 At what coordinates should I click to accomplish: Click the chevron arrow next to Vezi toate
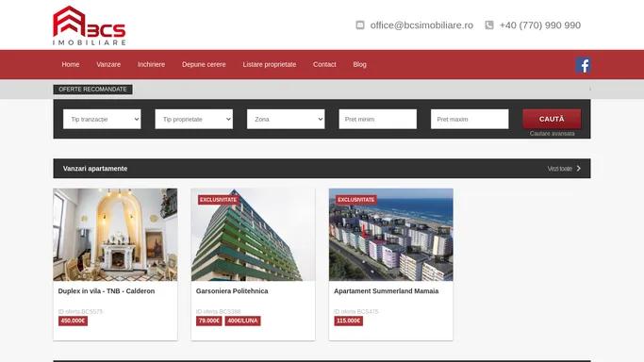coord(579,169)
